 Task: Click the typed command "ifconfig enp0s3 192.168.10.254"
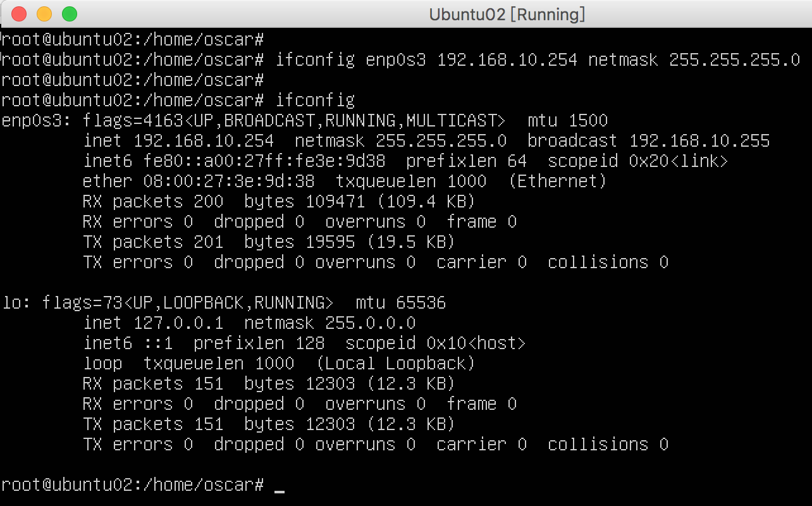coord(426,60)
